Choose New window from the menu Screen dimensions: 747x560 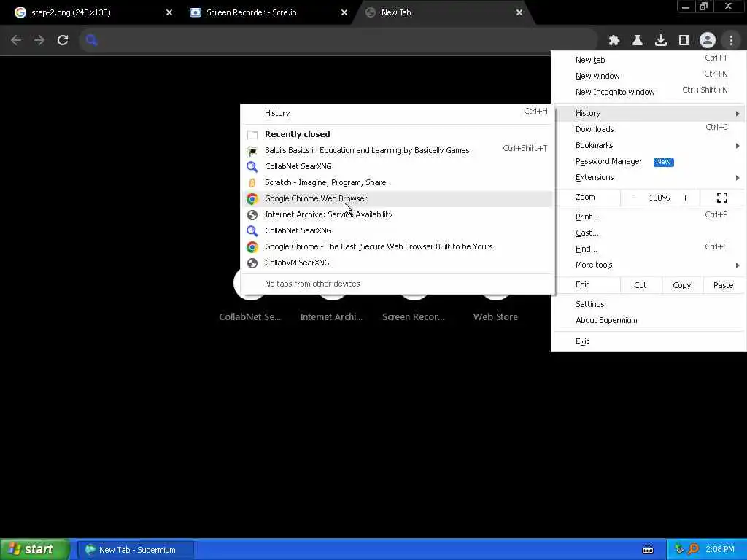point(649,76)
